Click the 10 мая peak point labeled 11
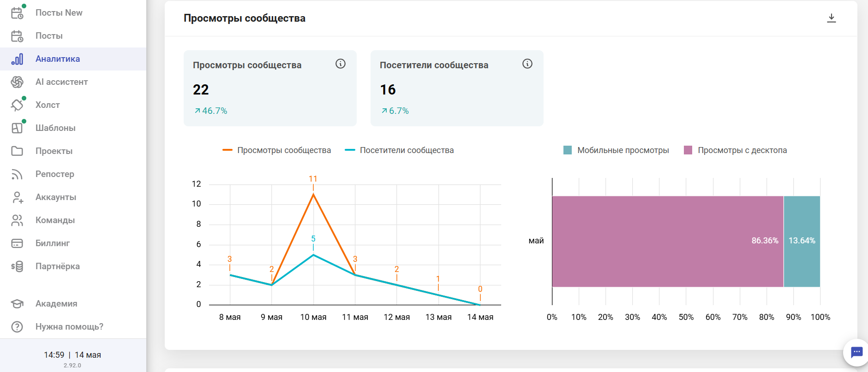The image size is (868, 372). point(313,195)
